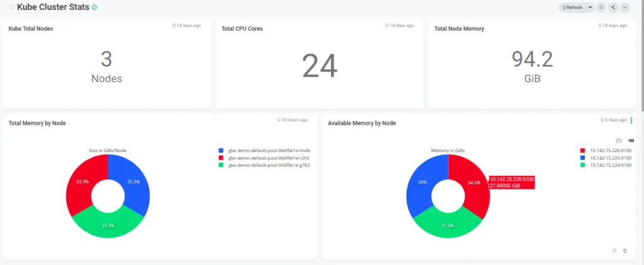
Task: Enter dashboard fullscreen mode from the header
Action: (x=601, y=8)
